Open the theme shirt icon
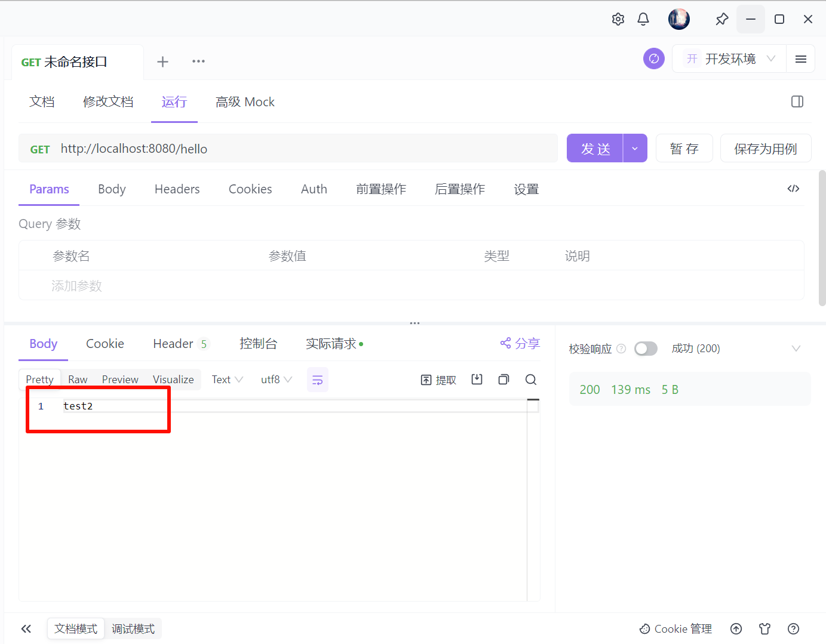826x644 pixels. [x=765, y=628]
